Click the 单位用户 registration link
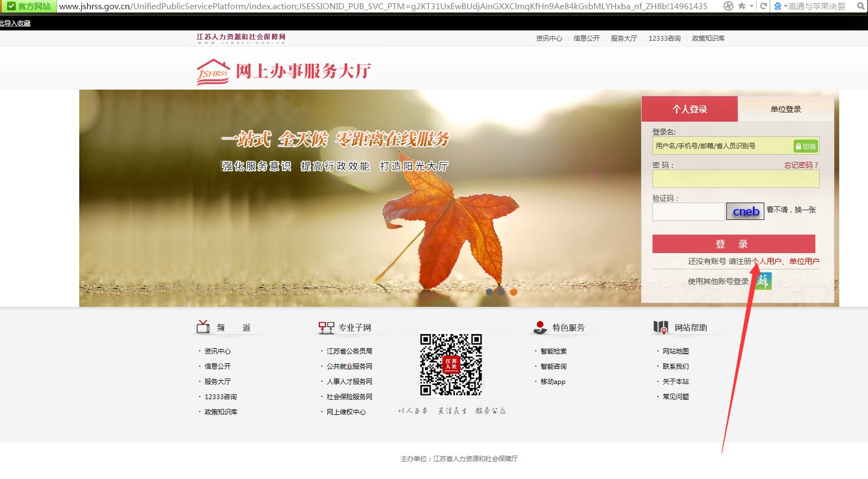This screenshot has height=479, width=868. click(x=804, y=261)
